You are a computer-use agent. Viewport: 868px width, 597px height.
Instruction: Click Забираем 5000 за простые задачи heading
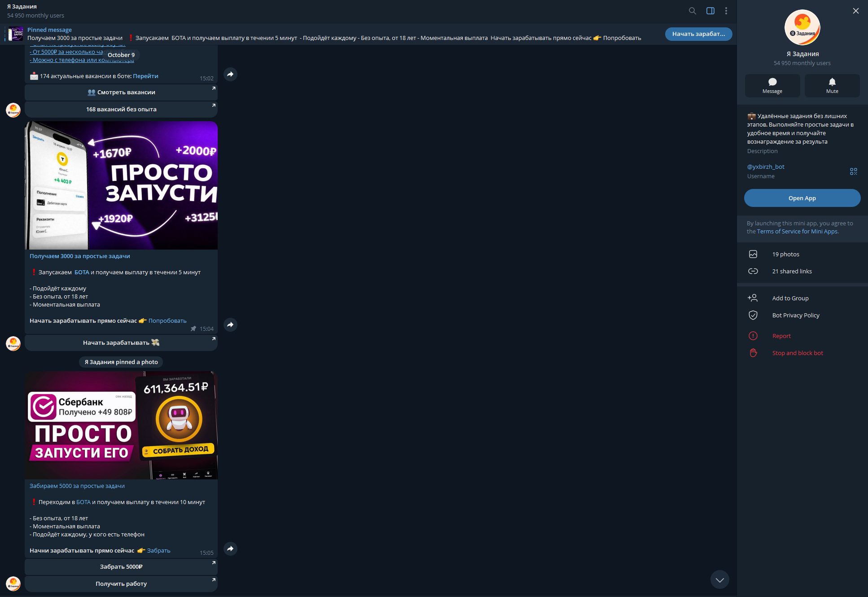pyautogui.click(x=77, y=486)
